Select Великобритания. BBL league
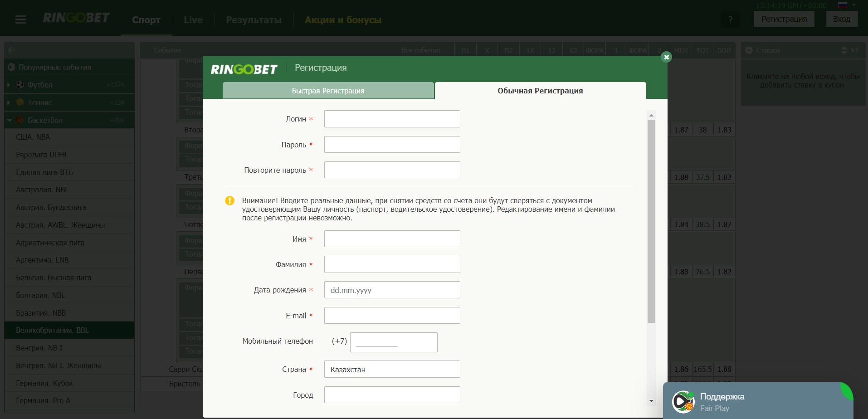This screenshot has width=868, height=419. point(69,330)
